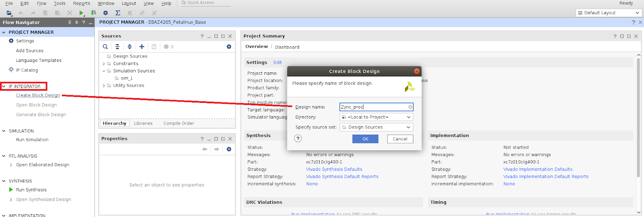Open the Flow menu
The width and height of the screenshot is (644, 217).
click(x=41, y=3)
